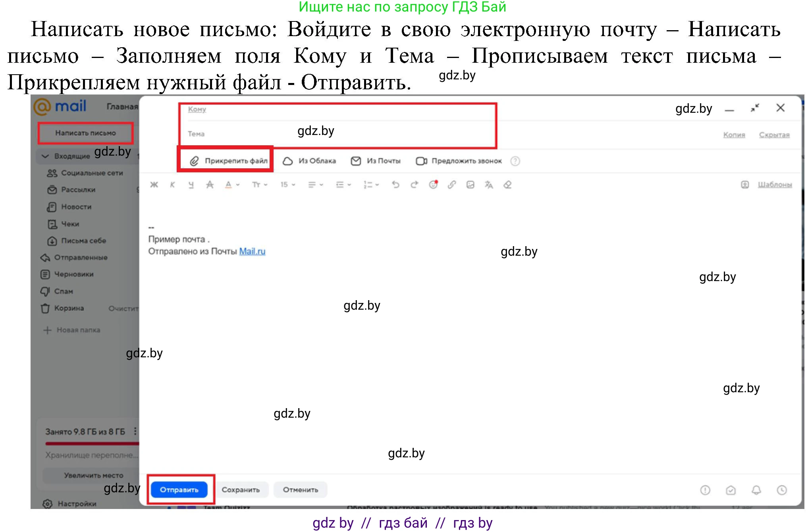
Task: Open the Из Облака cloud attachment icon
Action: click(x=287, y=160)
